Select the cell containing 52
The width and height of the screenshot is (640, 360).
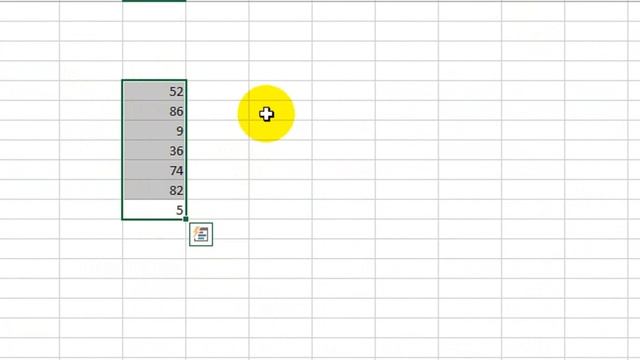click(154, 91)
